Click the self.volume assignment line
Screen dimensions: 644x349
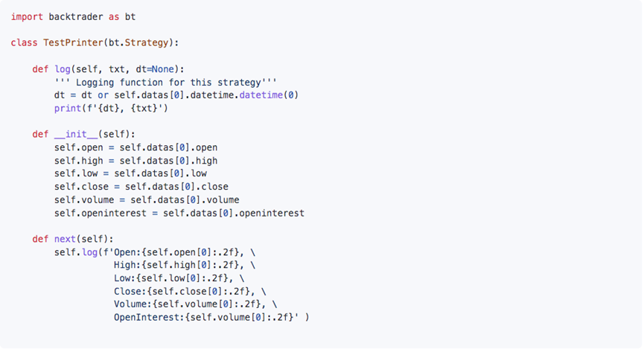click(147, 200)
